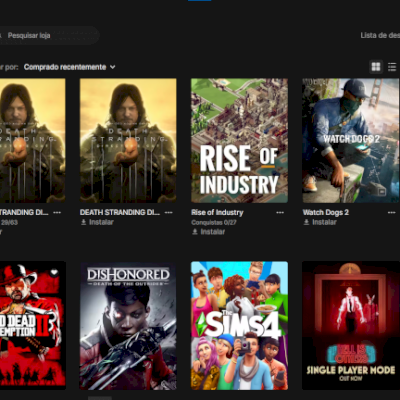Image resolution: width=400 pixels, height=400 pixels.
Task: Open options menu for Rise of Industry
Action: (x=280, y=213)
